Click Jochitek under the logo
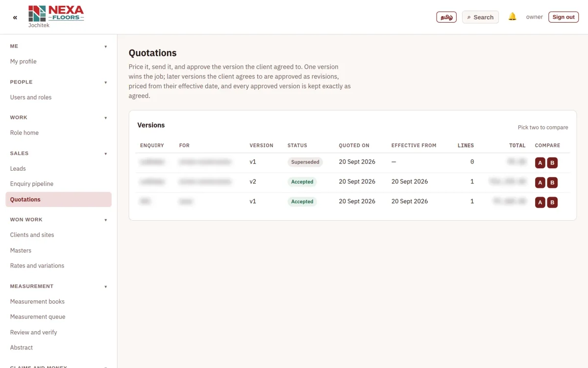 (x=39, y=26)
